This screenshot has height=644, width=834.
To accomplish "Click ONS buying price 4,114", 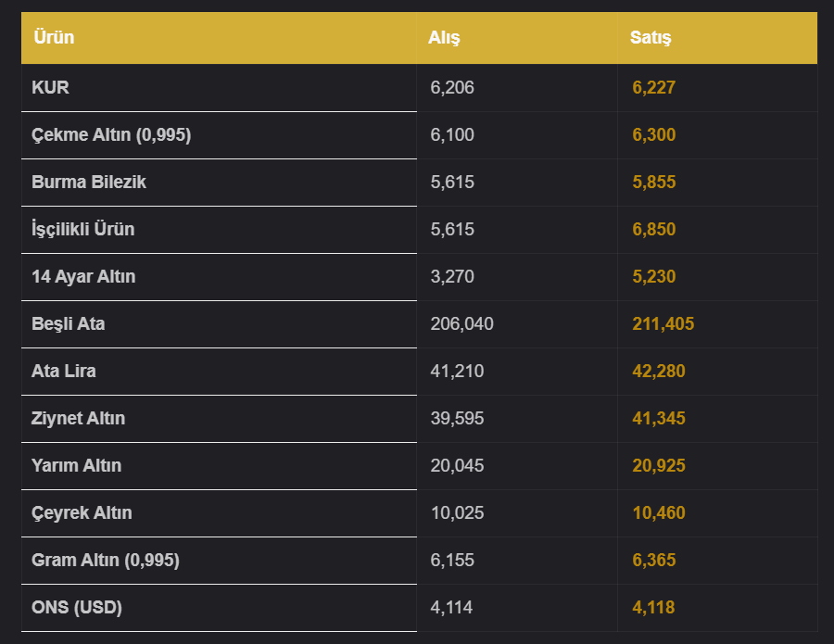I will 451,607.
